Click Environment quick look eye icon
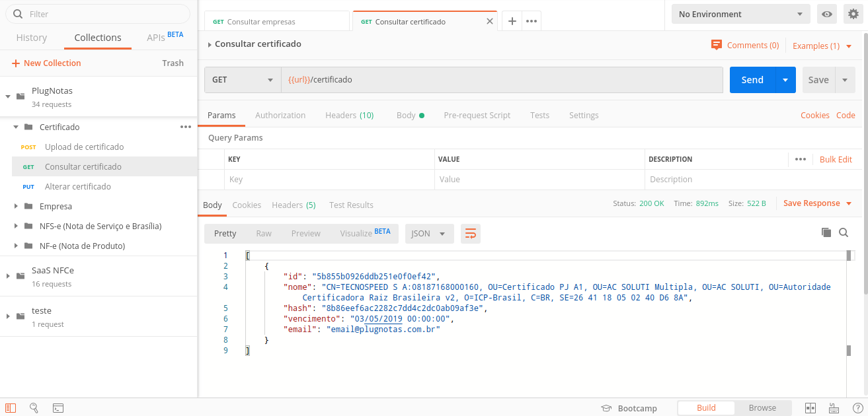This screenshot has width=868, height=416. tap(826, 14)
